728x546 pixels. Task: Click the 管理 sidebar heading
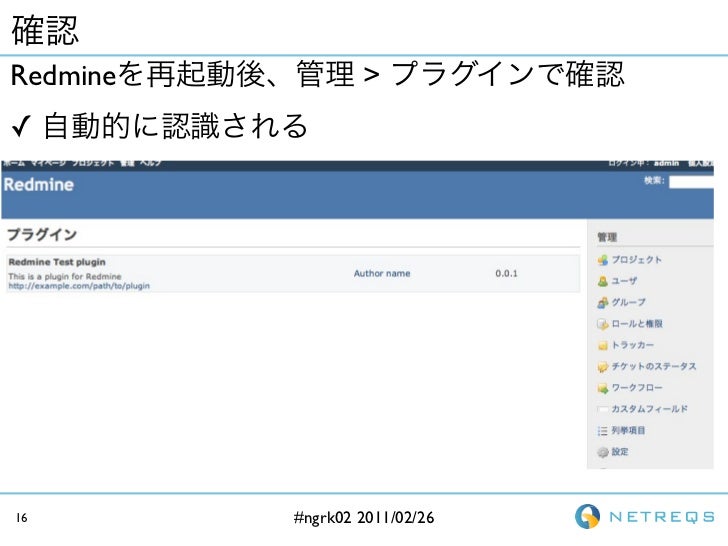coord(607,237)
